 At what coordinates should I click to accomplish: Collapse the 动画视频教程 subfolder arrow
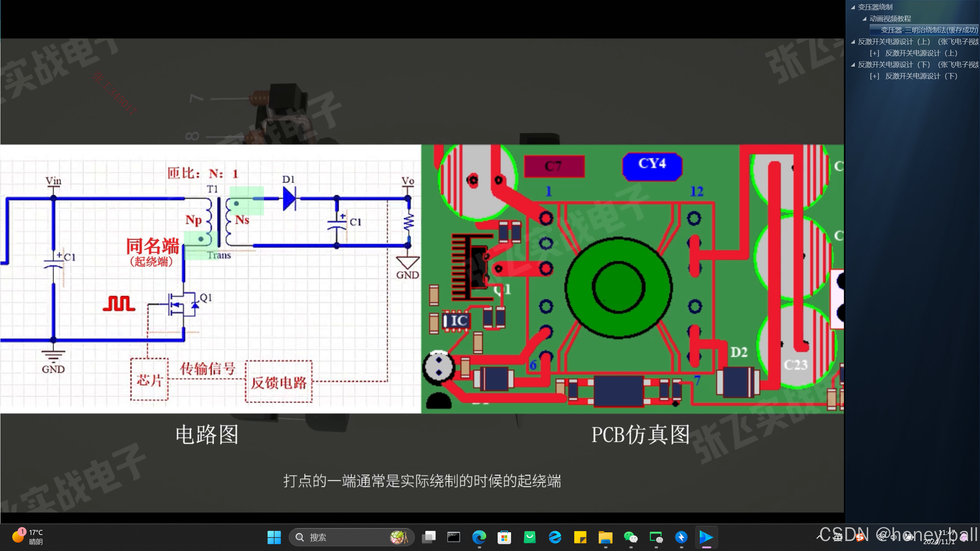864,19
